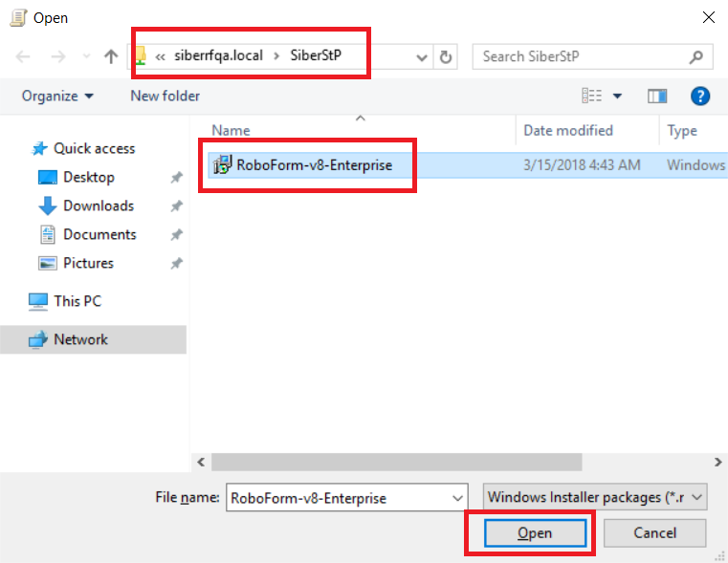Open the Organize menu

point(57,96)
